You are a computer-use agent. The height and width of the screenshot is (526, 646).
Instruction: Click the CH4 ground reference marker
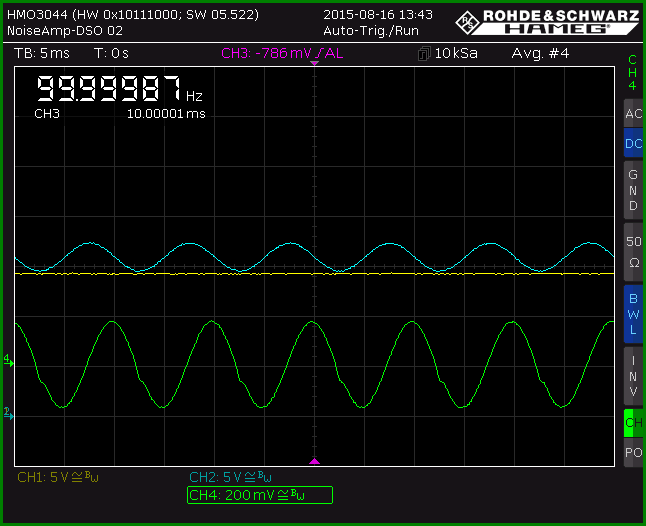tap(9, 360)
